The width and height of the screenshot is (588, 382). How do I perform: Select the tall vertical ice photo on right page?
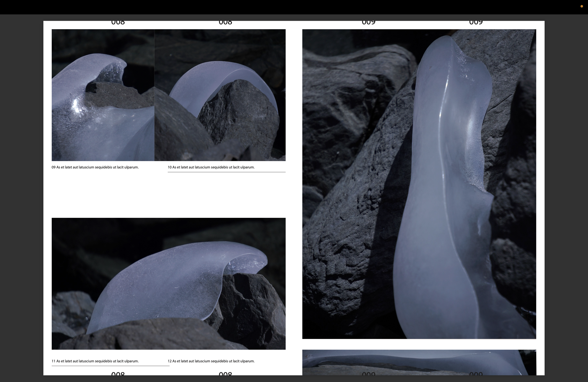pos(419,184)
